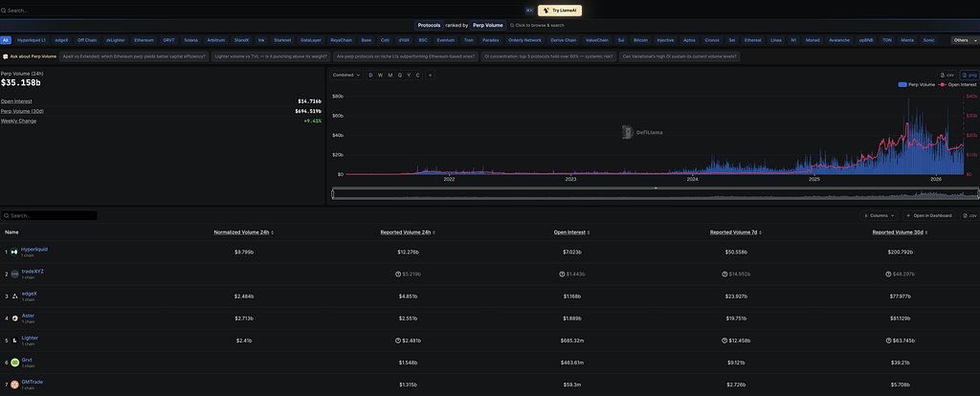This screenshot has height=396, width=980.
Task: Select the Solana chain tab
Action: 192,40
